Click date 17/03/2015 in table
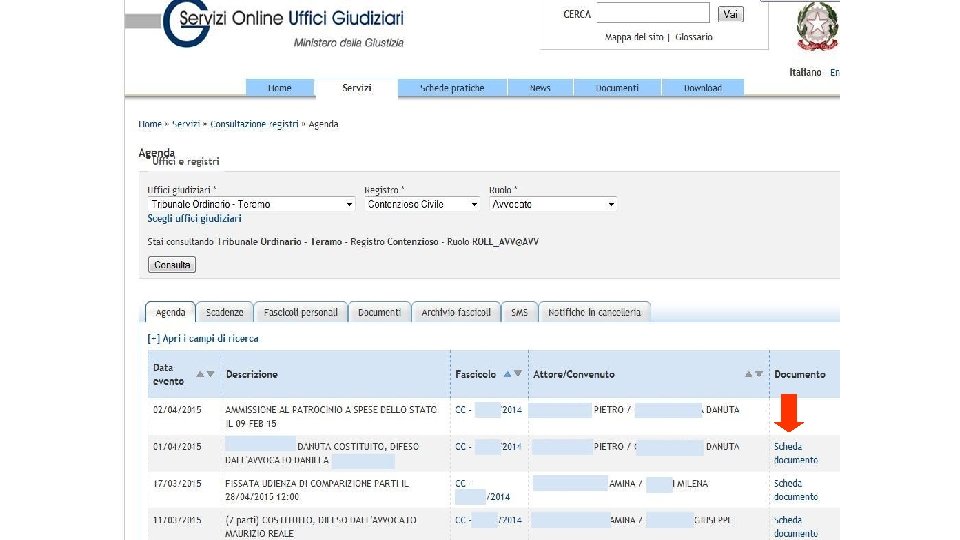 (177, 483)
